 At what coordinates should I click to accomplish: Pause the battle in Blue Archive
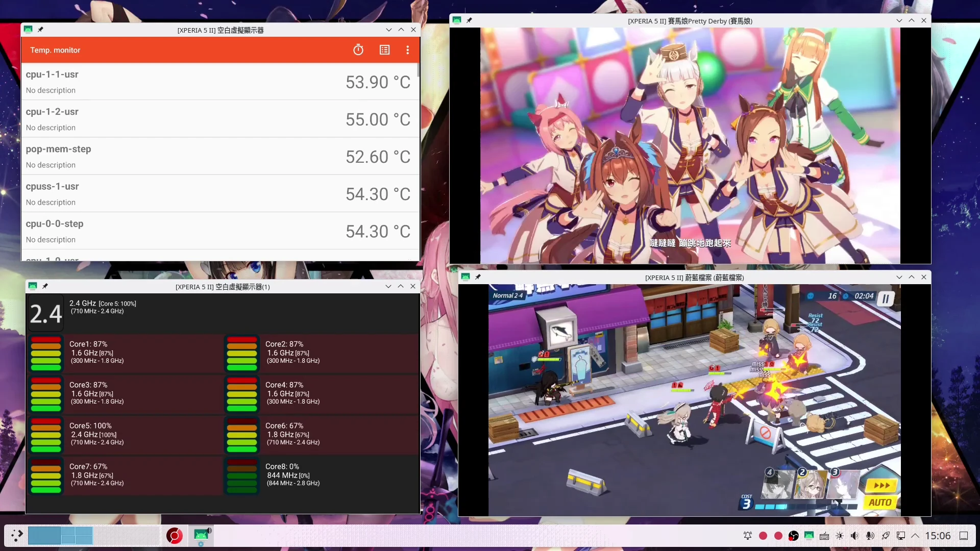886,299
